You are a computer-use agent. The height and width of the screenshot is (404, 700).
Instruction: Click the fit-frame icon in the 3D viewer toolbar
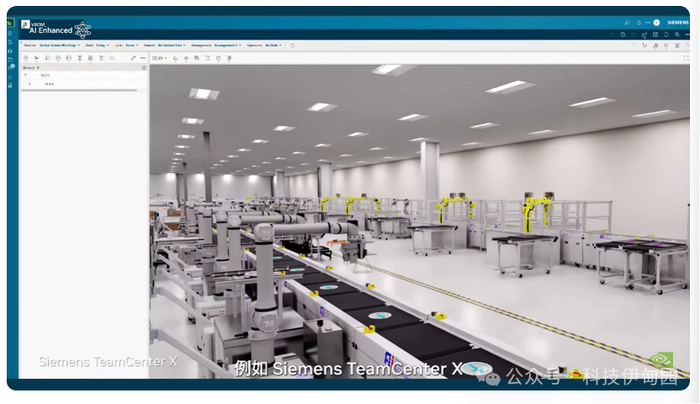pos(208,58)
